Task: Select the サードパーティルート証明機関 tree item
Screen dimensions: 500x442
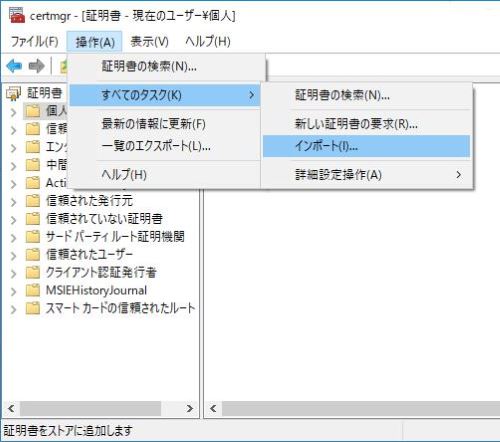Action: [115, 237]
